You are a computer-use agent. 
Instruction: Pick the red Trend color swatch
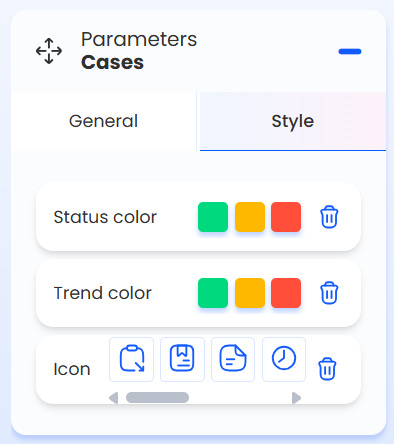286,293
